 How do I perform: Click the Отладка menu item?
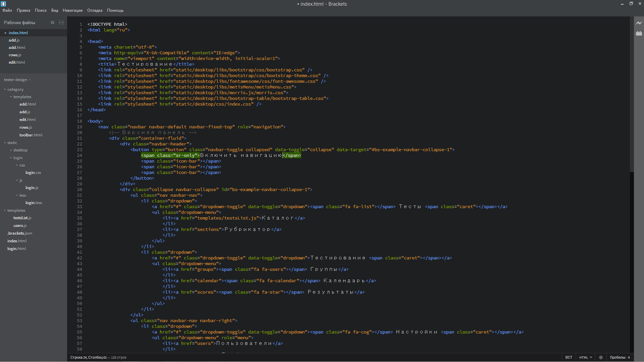pos(95,10)
